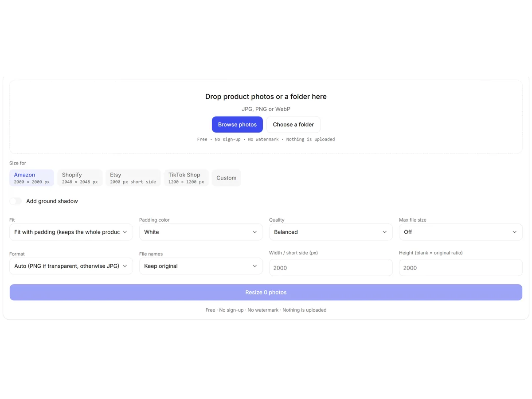
Task: Click the 'File names' label
Action: click(x=151, y=254)
